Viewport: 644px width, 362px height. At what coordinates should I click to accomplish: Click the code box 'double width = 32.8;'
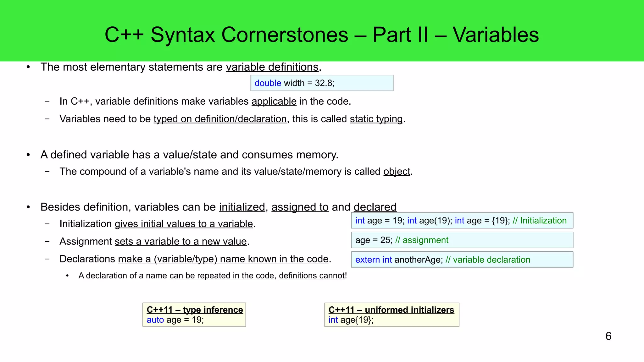[x=322, y=83]
